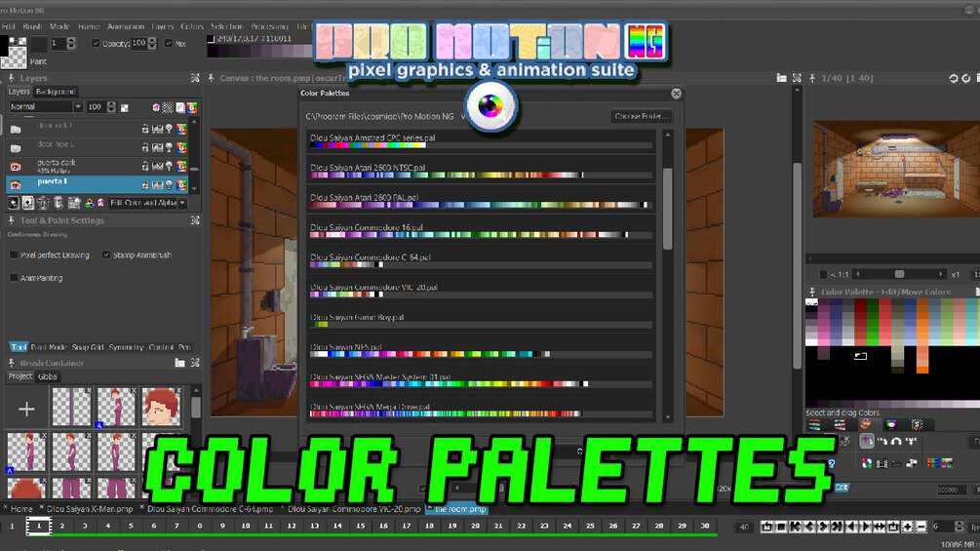The image size is (980, 551).
Task: Open the Colors menu
Action: tap(192, 26)
